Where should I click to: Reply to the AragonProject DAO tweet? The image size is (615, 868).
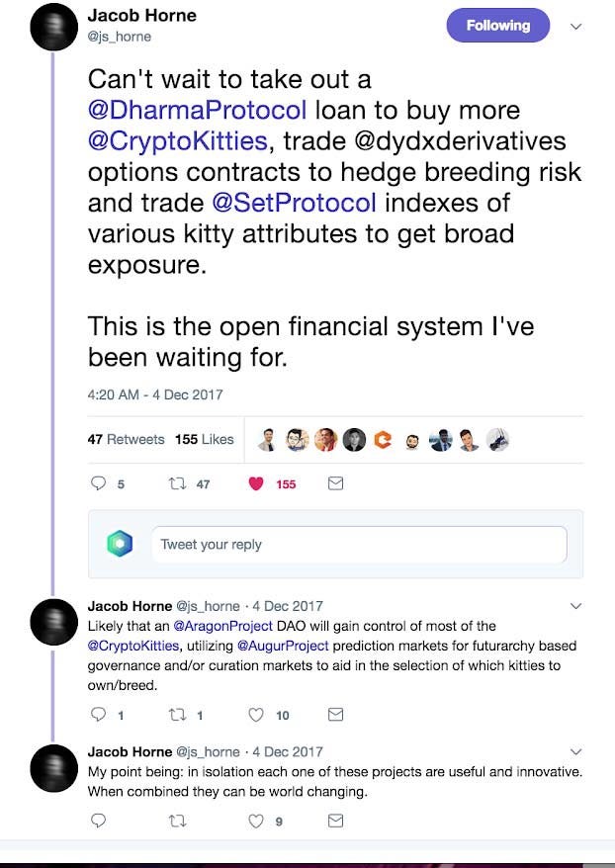pyautogui.click(x=98, y=715)
